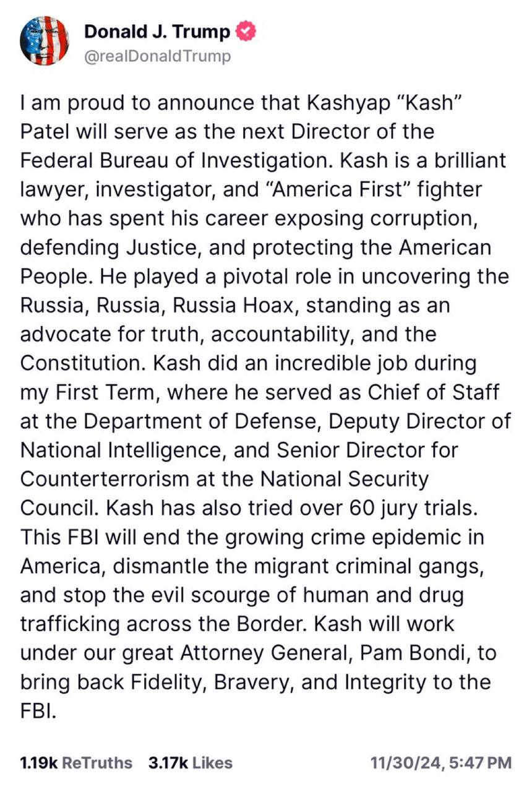The height and width of the screenshot is (792, 532).
Task: Open Donald J. Trump's profile avatar
Action: click(45, 41)
